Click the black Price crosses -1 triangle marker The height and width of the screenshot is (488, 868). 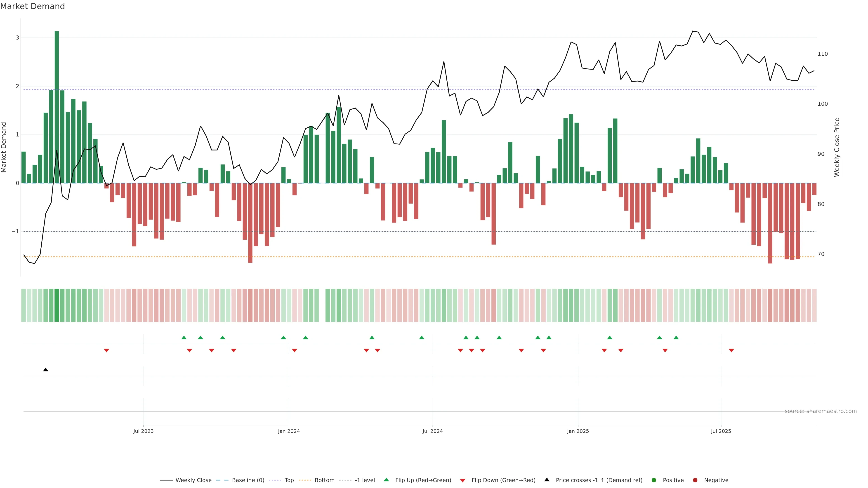pyautogui.click(x=46, y=370)
